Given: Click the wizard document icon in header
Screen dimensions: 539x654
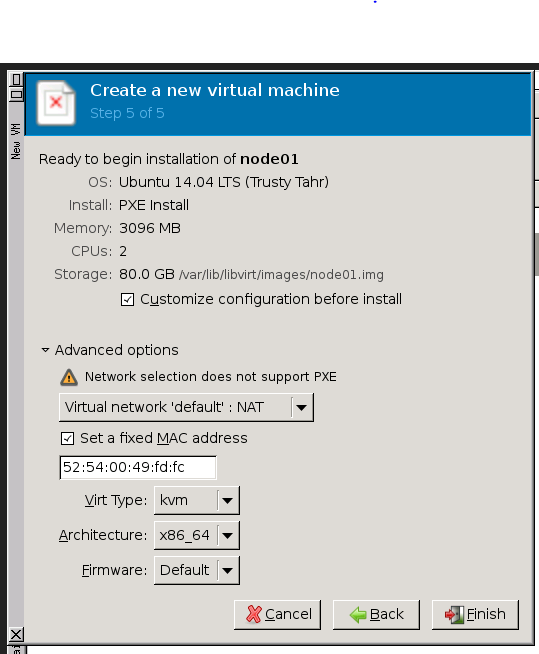Looking at the screenshot, I should coord(56,103).
